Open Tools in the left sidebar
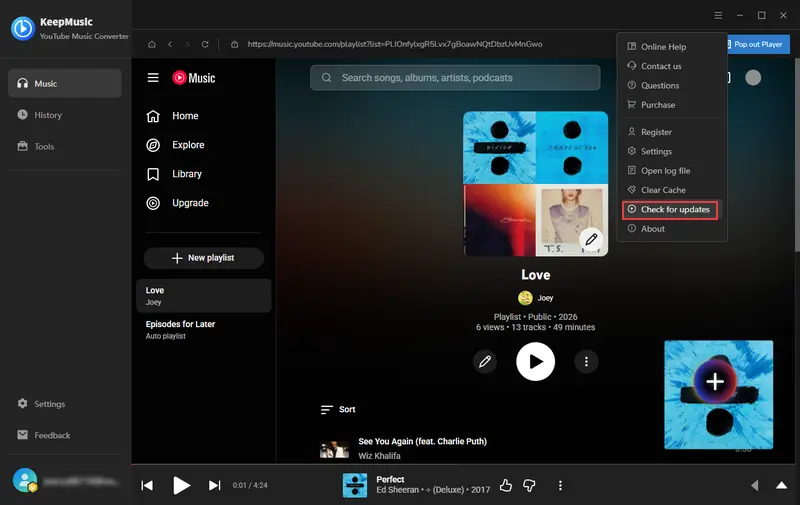The height and width of the screenshot is (505, 800). pos(65,146)
